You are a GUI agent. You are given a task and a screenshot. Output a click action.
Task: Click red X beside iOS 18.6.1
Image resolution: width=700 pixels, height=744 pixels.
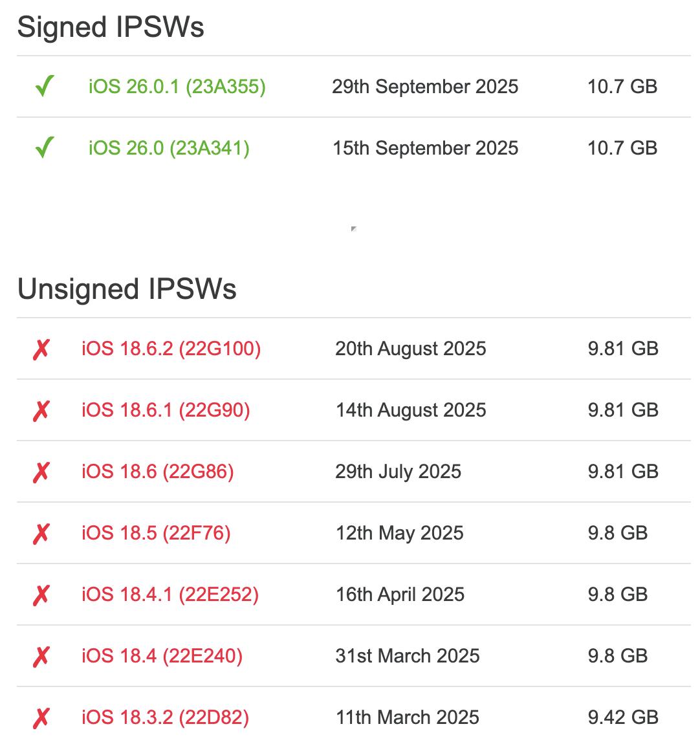click(41, 410)
